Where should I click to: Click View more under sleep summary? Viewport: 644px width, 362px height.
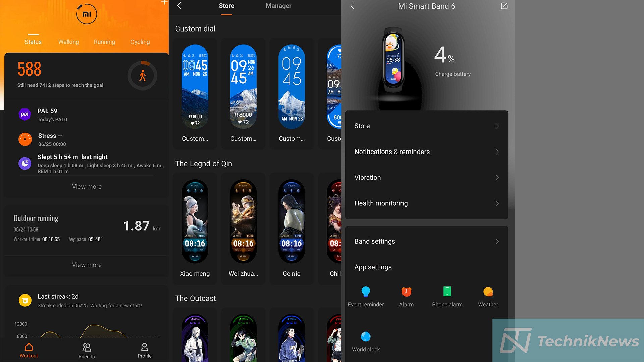(87, 187)
